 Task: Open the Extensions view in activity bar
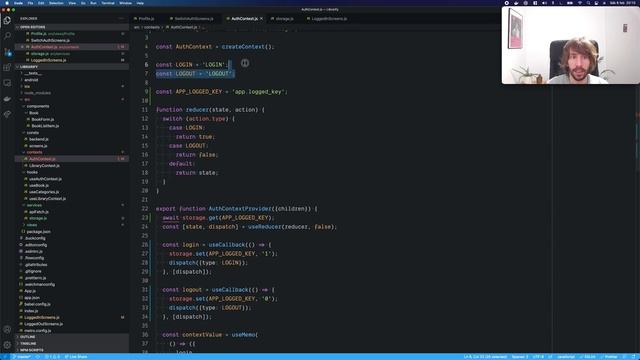(x=7, y=67)
